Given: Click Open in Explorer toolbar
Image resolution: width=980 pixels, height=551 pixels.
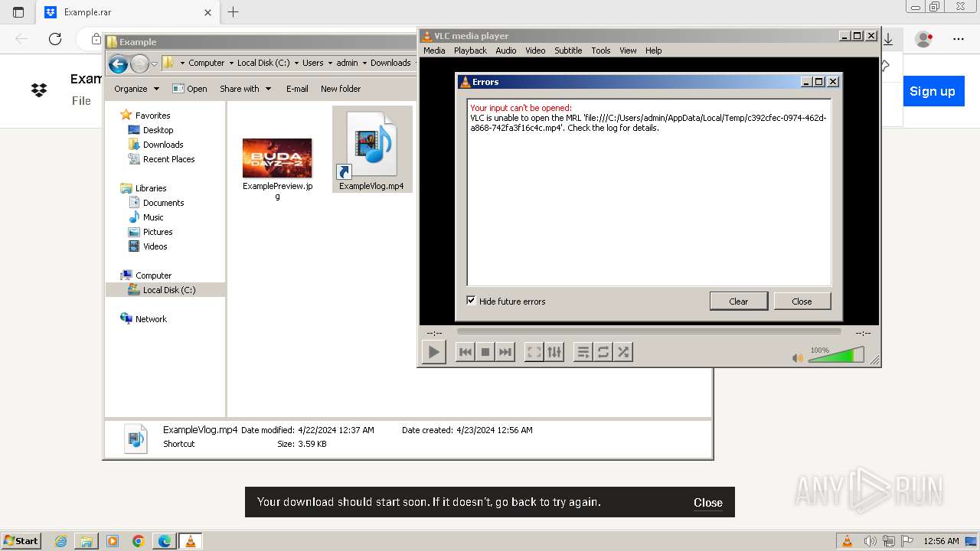Looking at the screenshot, I should click(190, 89).
